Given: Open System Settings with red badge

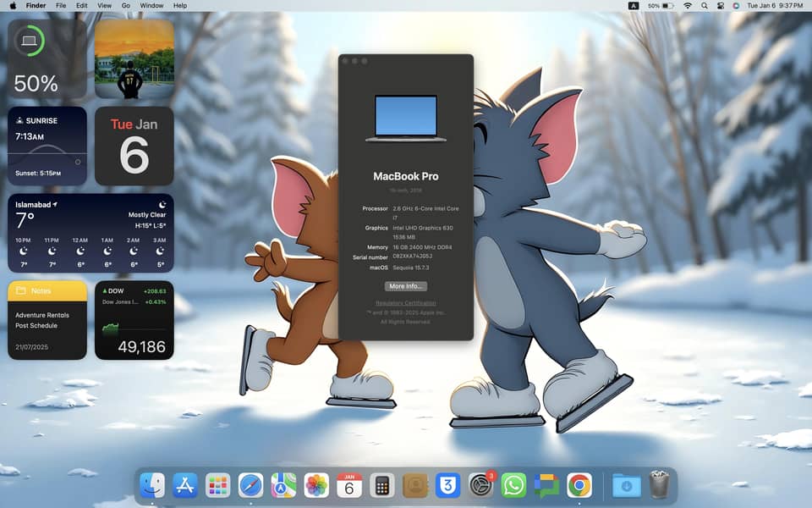Looking at the screenshot, I should point(480,485).
